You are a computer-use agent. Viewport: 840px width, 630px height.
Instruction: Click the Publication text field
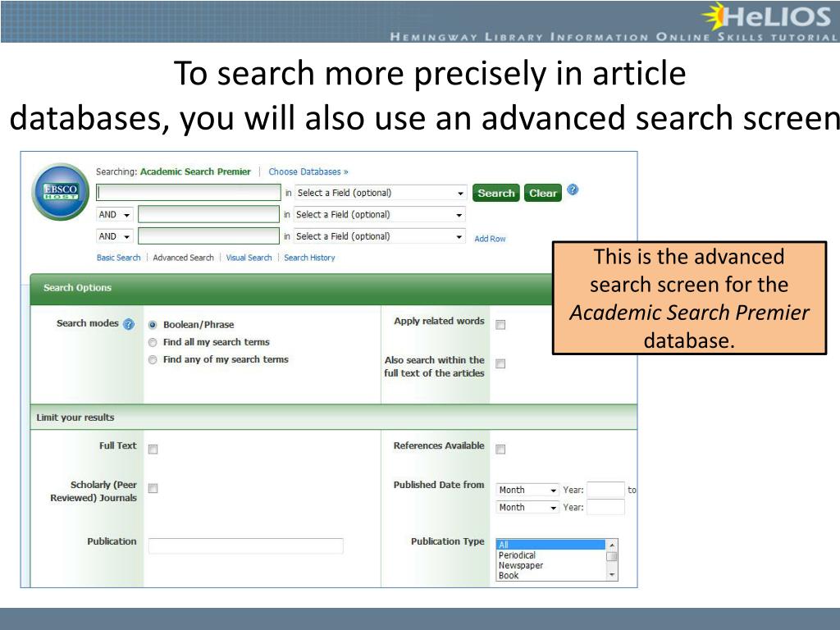246,546
